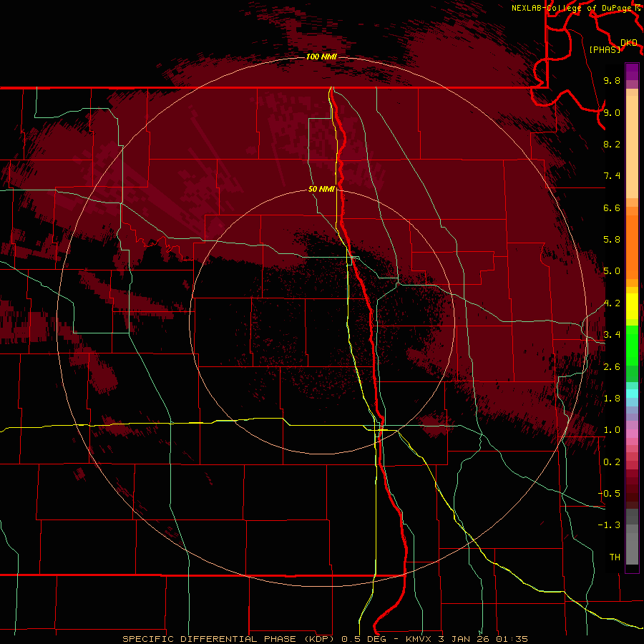Click the -1.3 legend value

pyautogui.click(x=610, y=525)
